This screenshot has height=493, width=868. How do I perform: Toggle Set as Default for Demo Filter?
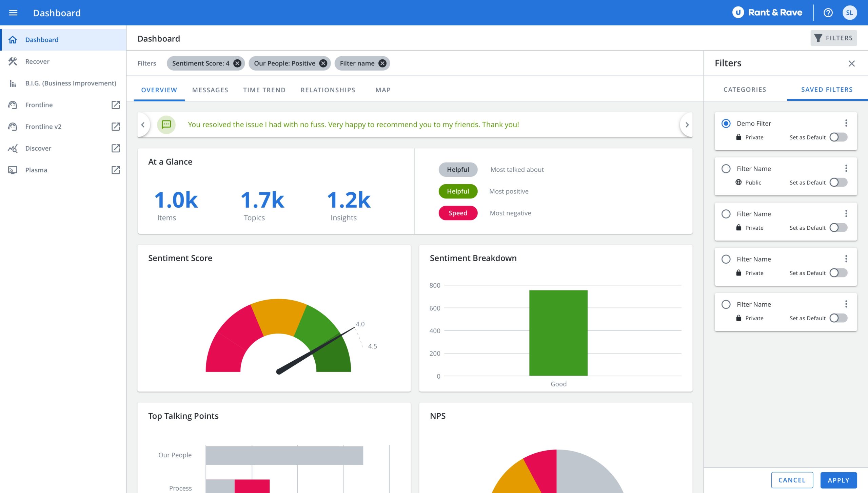coord(838,137)
